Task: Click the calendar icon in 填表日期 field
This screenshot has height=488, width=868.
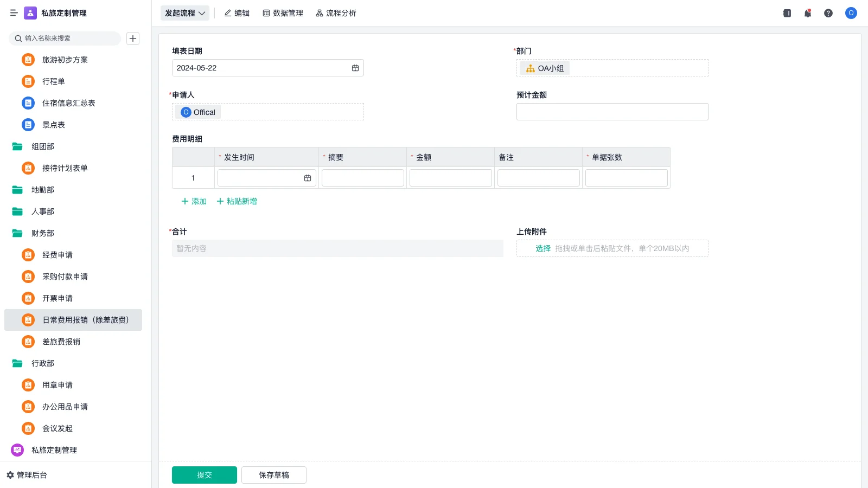Action: 355,68
